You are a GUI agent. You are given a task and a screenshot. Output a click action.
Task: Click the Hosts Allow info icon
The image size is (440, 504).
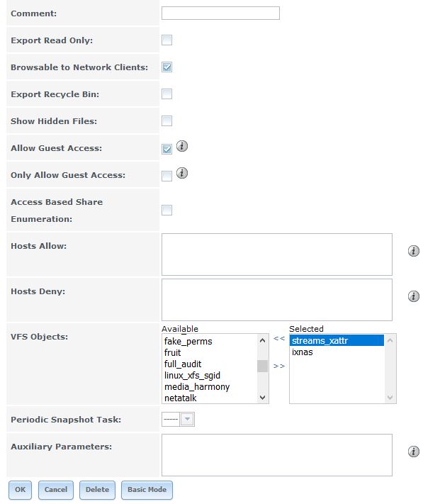tap(413, 251)
